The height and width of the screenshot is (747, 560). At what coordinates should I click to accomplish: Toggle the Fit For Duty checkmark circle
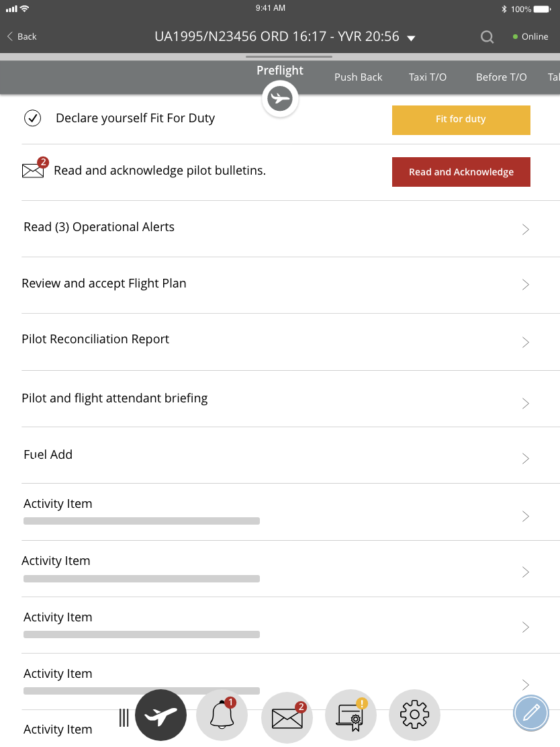click(33, 118)
